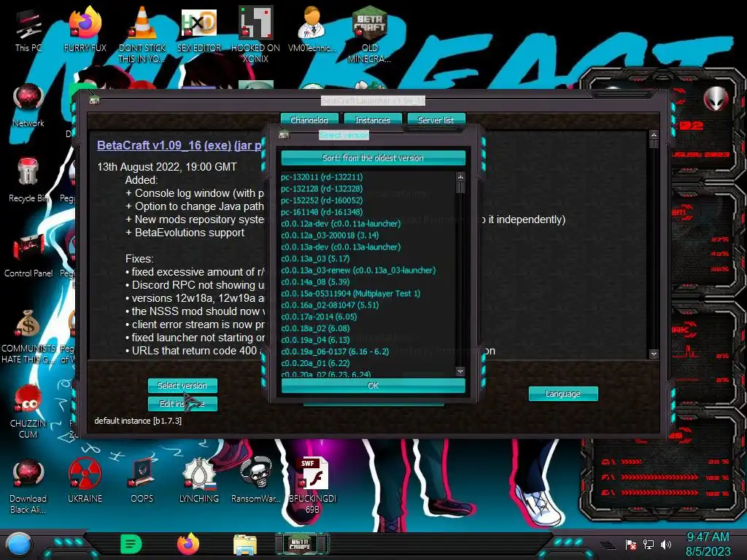Select version c0.0.13a_03-renew
This screenshot has width=747, height=560.
358,270
